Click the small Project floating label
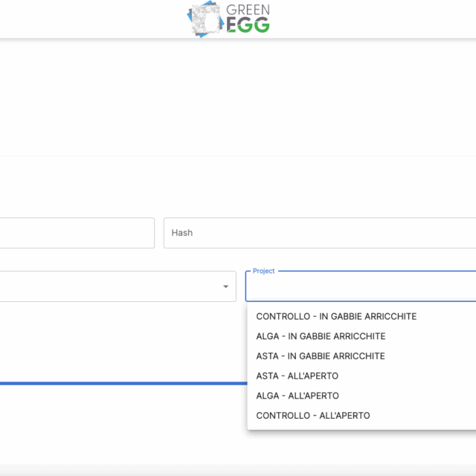476x476 pixels. (x=263, y=271)
